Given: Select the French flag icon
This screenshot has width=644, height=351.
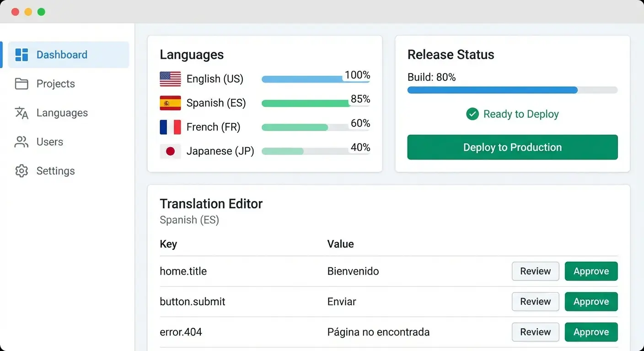Looking at the screenshot, I should tap(170, 127).
